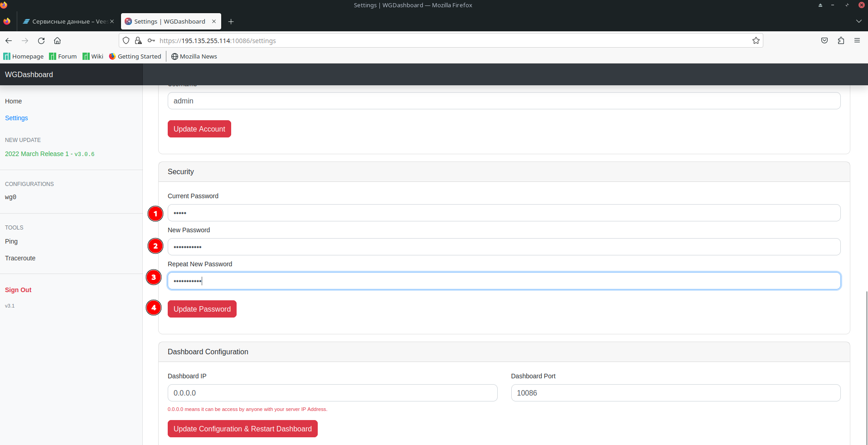Click the Update Password button
868x445 pixels.
point(202,309)
